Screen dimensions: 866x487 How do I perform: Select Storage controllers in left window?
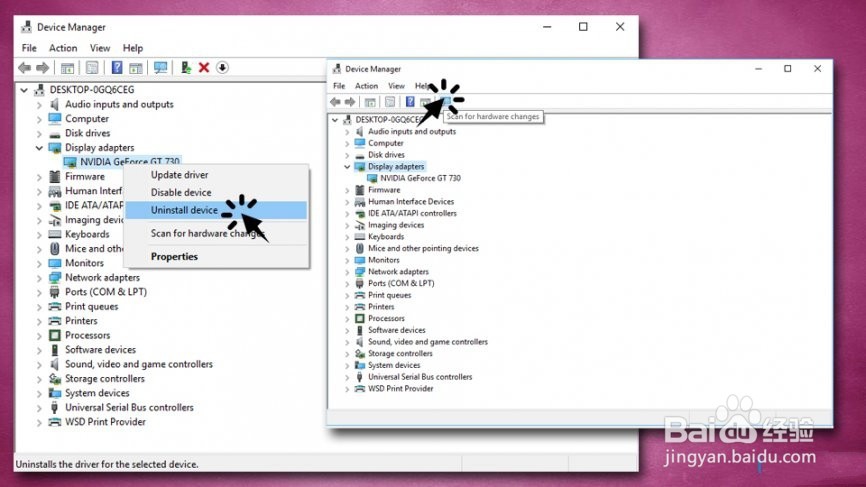click(104, 379)
